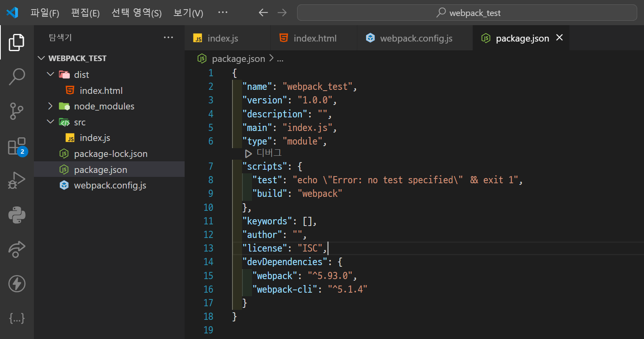Click the dist folder icon
This screenshot has height=339, width=644.
click(64, 75)
